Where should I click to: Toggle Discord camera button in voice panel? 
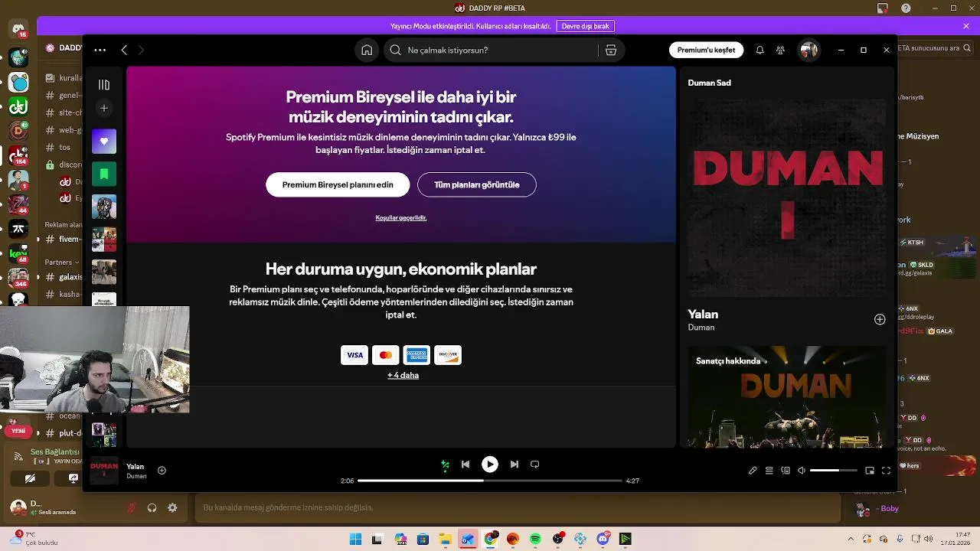pos(30,478)
